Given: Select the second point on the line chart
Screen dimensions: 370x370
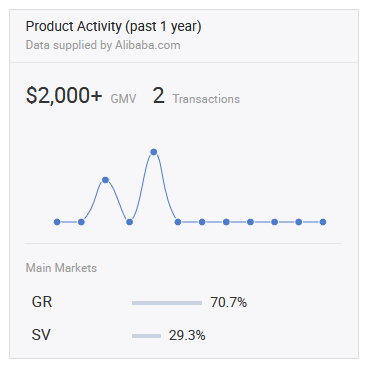Looking at the screenshot, I should click(x=81, y=222).
